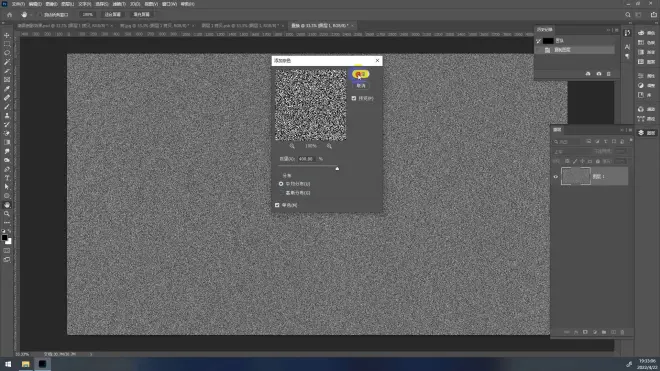Select the Type tool
This screenshot has height=371, width=660.
(7, 178)
